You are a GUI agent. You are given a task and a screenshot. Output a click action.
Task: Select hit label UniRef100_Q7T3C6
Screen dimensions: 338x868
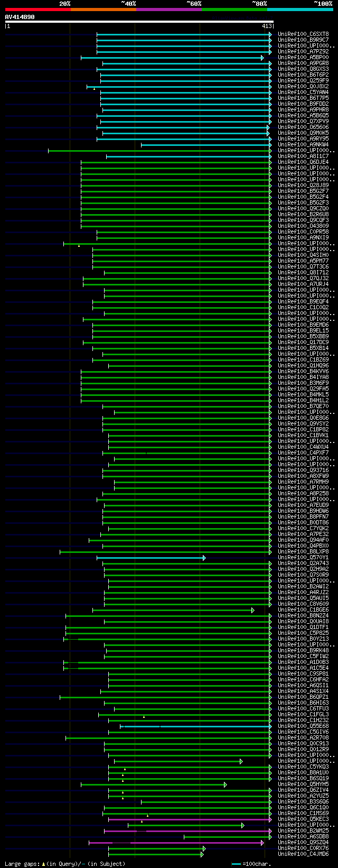(303, 267)
